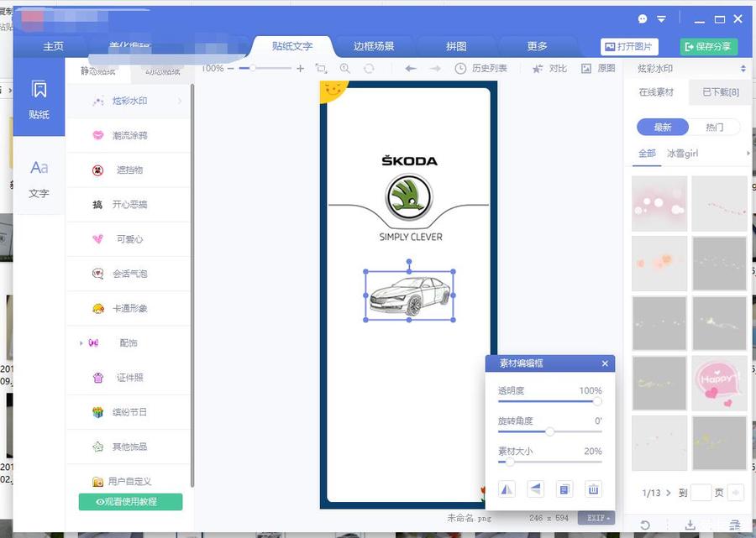Select the 会话气泡 sticker category
This screenshot has height=538, width=756.
point(129,274)
